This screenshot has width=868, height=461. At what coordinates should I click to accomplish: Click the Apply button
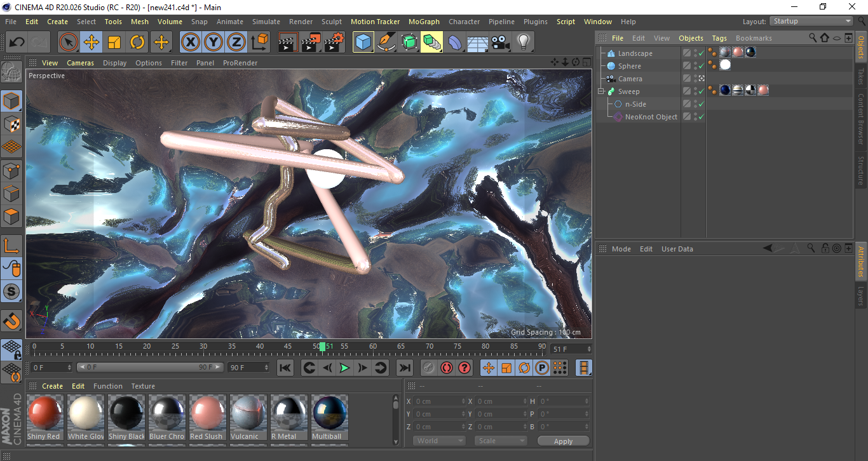pyautogui.click(x=563, y=441)
